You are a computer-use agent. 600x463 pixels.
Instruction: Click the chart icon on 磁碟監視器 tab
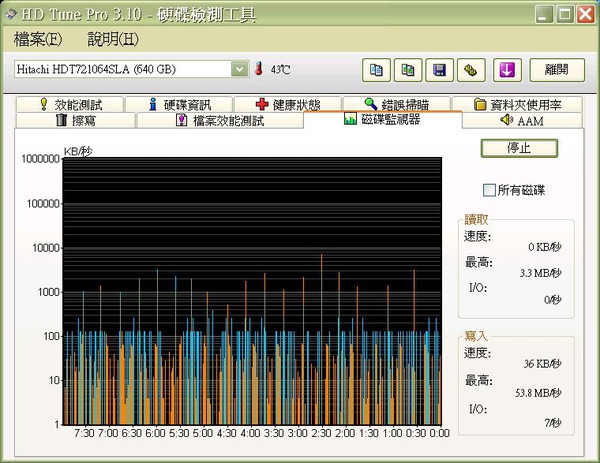click(350, 119)
